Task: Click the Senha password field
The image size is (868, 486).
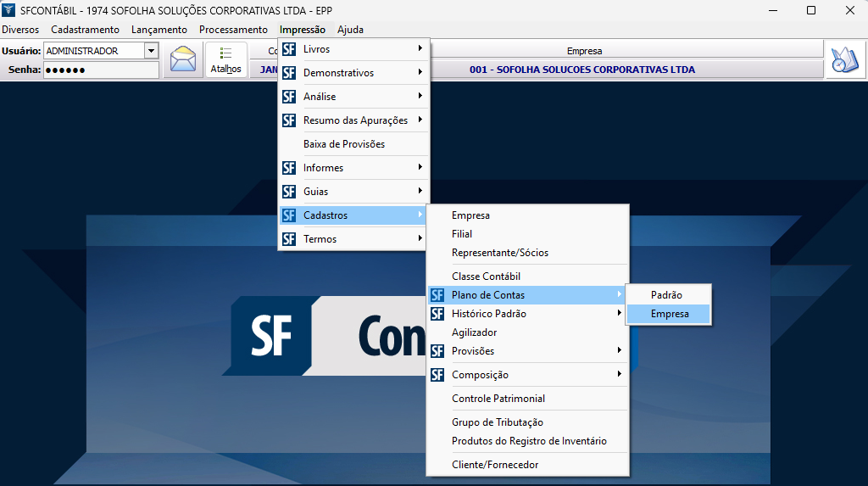Action: point(101,70)
